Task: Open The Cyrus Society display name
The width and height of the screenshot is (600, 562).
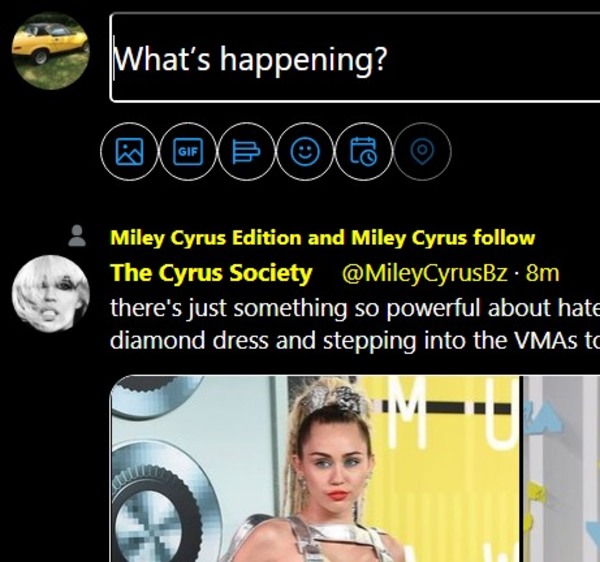Action: (211, 273)
